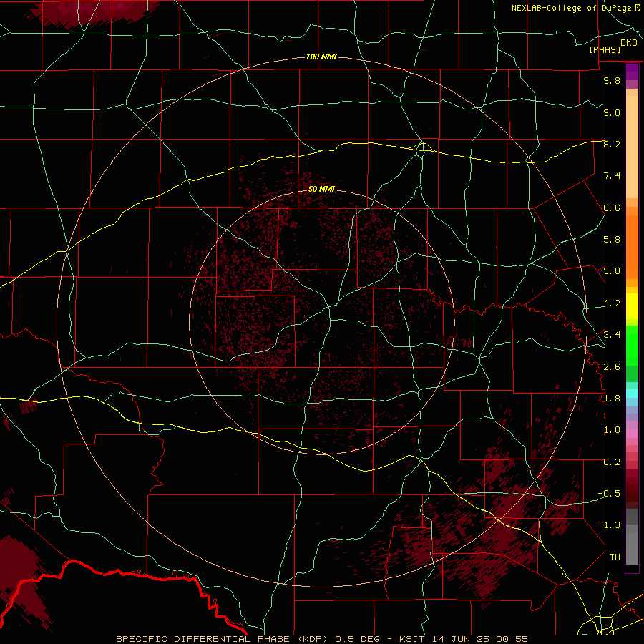The width and height of the screenshot is (644, 644).
Task: Click the [PHAS] label above the color scale
Action: (605, 49)
